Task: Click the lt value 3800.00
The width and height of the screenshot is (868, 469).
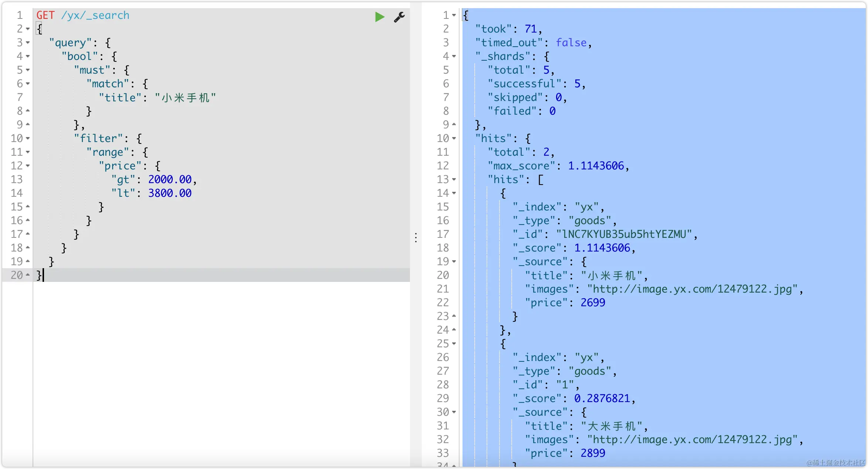Action: click(x=170, y=193)
